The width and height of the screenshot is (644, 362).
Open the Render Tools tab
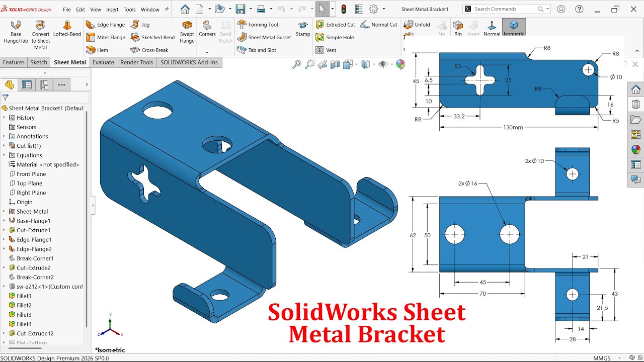(x=136, y=62)
